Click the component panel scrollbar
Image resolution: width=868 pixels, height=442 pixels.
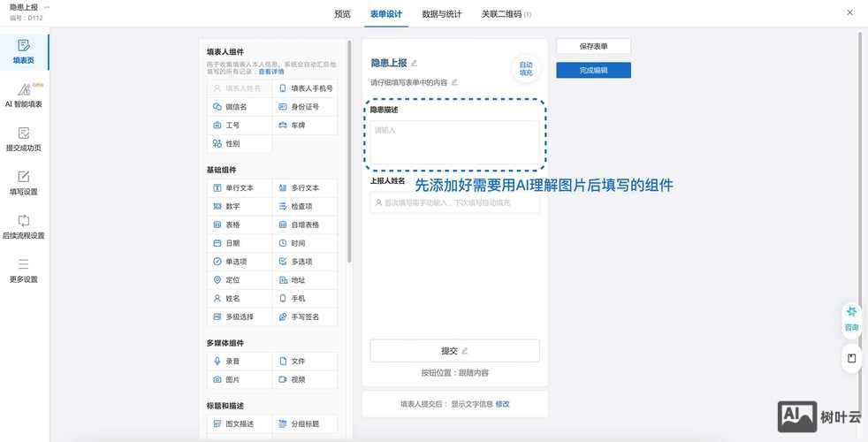[349, 150]
